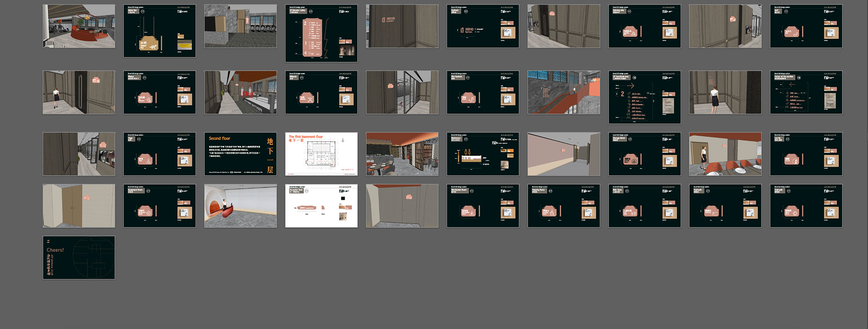Select the Kids' Zone sign slide

tap(644, 206)
